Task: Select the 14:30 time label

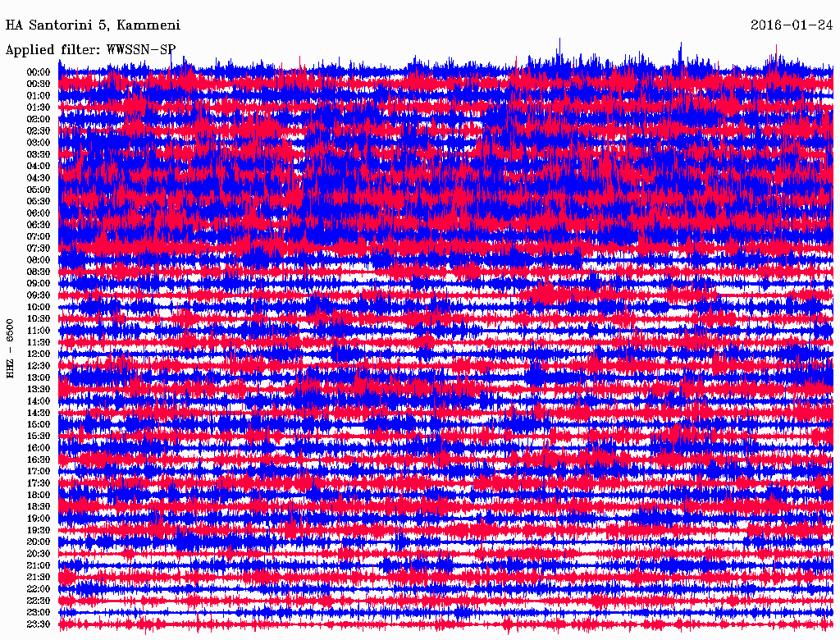Action: pyautogui.click(x=38, y=413)
